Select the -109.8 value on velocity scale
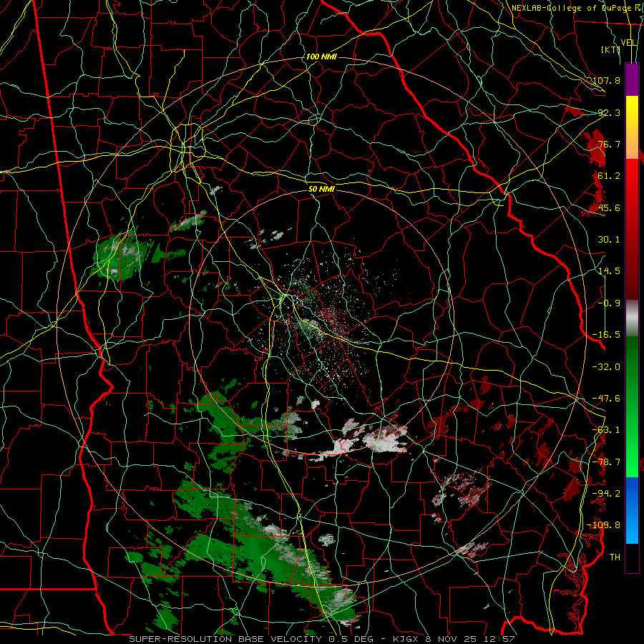Viewport: 644px width, 644px height. click(604, 525)
